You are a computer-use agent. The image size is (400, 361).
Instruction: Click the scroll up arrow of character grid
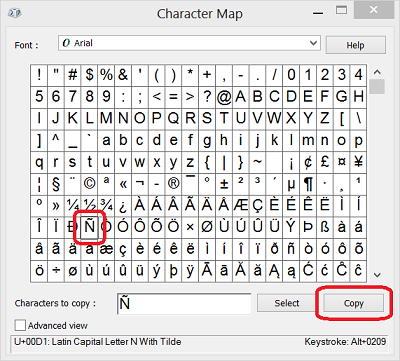pyautogui.click(x=377, y=72)
